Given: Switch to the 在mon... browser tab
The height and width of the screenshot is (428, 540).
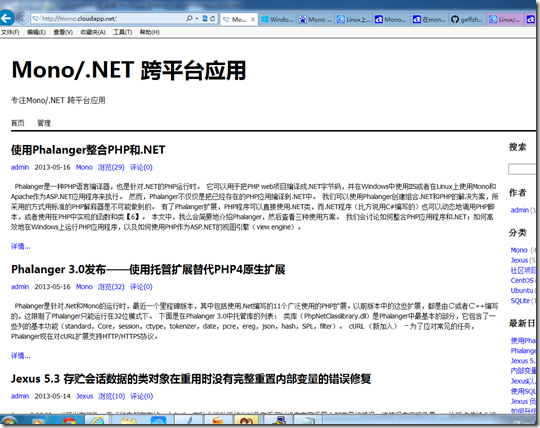Looking at the screenshot, I should click(429, 20).
